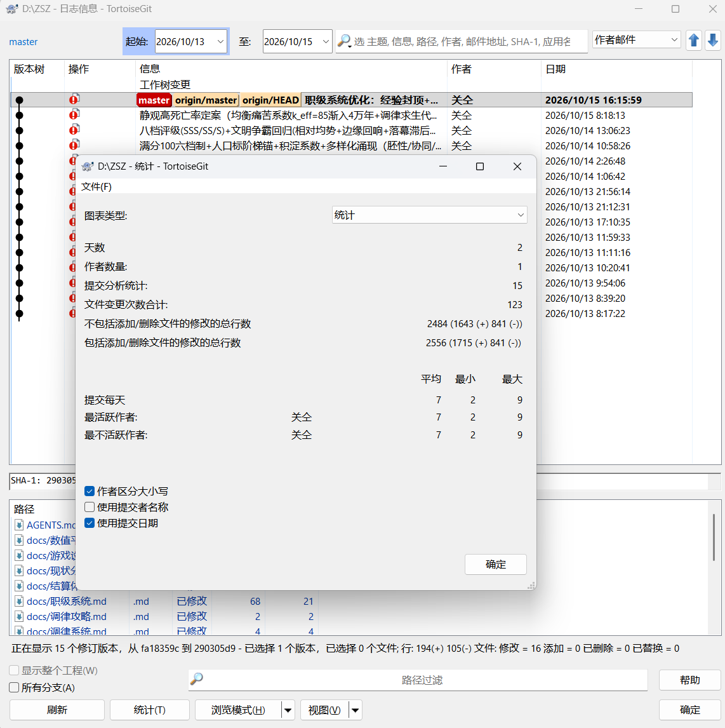The image size is (725, 728).
Task: Click 确定 in the log window bottom
Action: [x=689, y=710]
